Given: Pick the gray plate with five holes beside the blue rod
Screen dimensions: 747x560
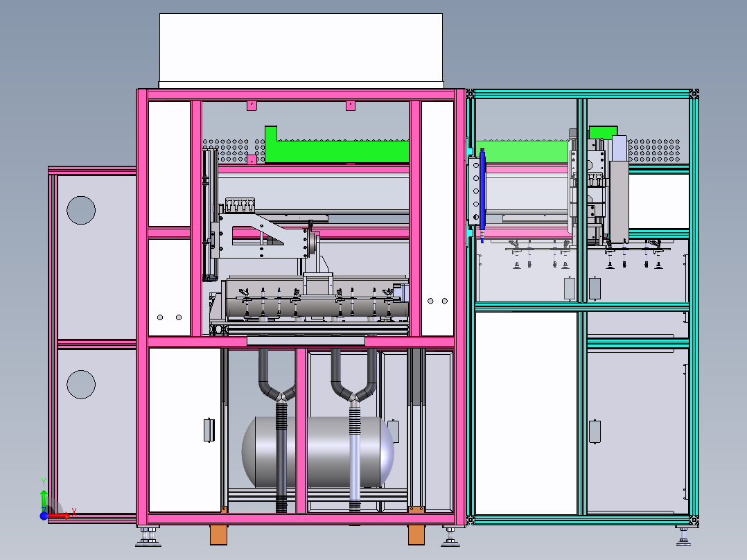Looking at the screenshot, I should (x=475, y=190).
